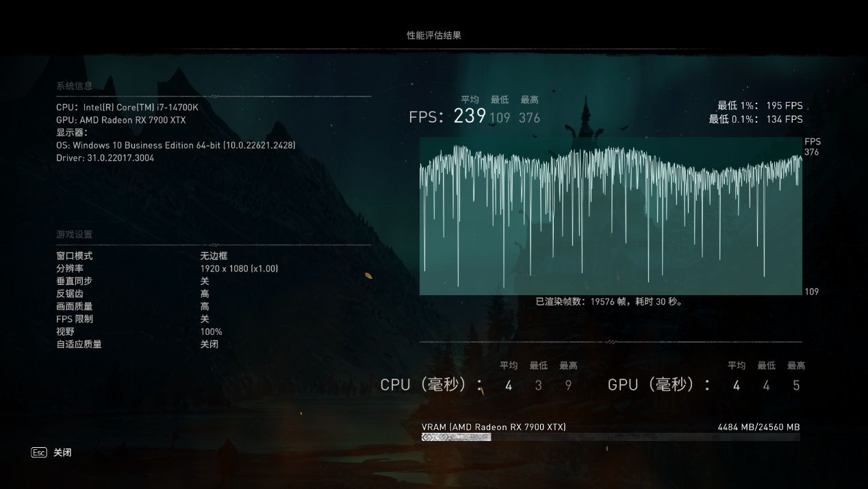Screen dimensions: 868x489
Task: Click the CPU minimum value 3
Action: [539, 386]
